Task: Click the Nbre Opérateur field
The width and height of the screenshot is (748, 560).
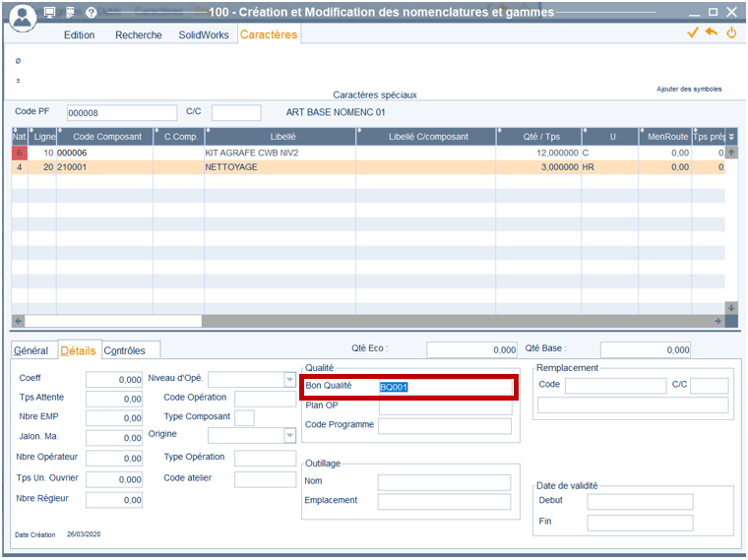Action: (114, 459)
